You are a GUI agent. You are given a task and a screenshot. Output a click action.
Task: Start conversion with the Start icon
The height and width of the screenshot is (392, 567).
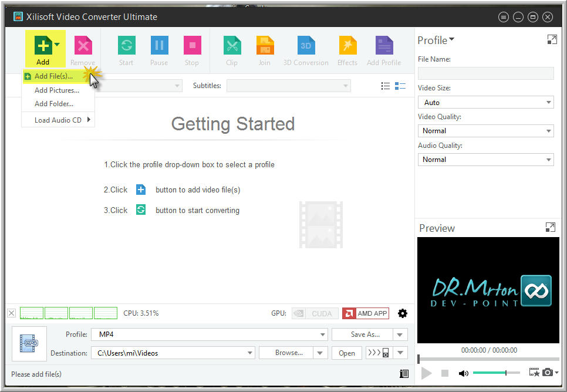tap(127, 46)
